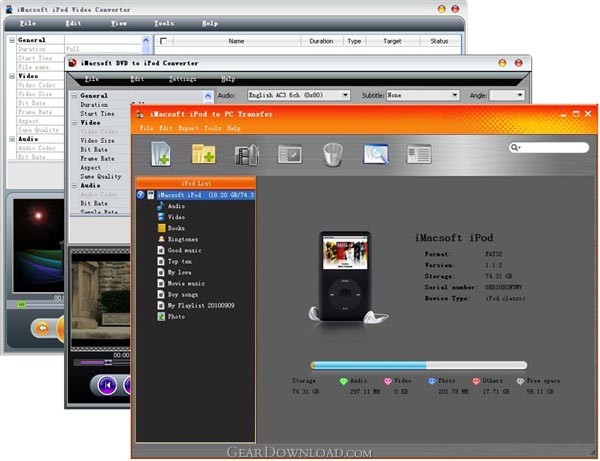Click the magnifier search-view toolbar icon
Screen dimensions: 600x461
pyautogui.click(x=376, y=154)
